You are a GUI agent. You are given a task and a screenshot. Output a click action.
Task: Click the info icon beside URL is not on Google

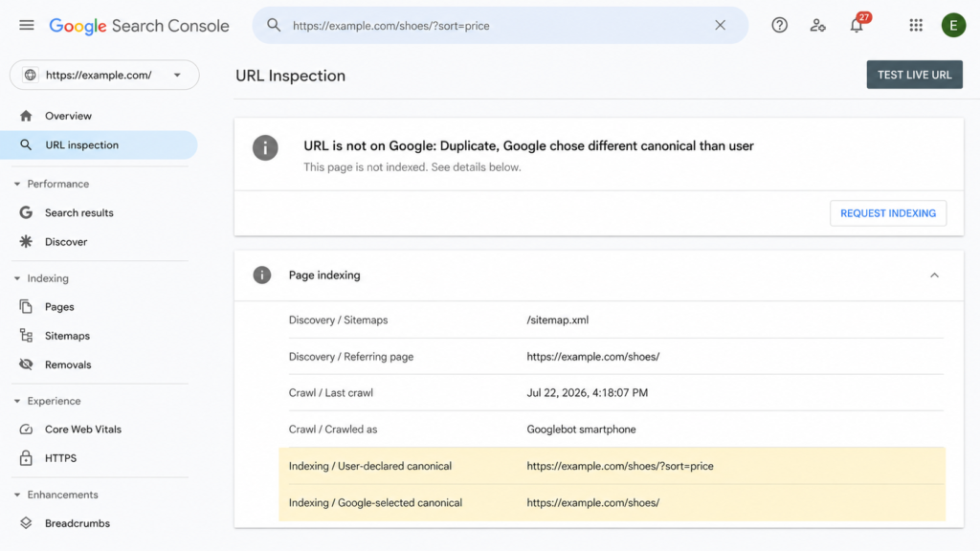pyautogui.click(x=265, y=148)
